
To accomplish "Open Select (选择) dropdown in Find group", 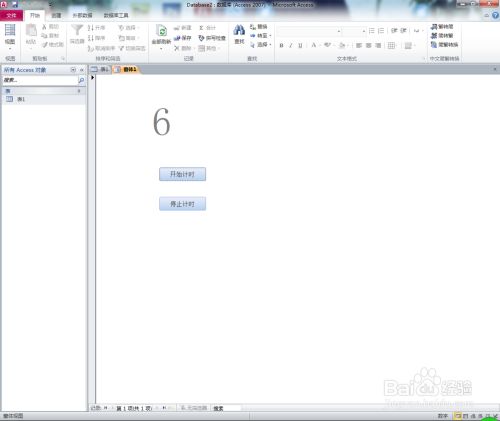I will [261, 45].
